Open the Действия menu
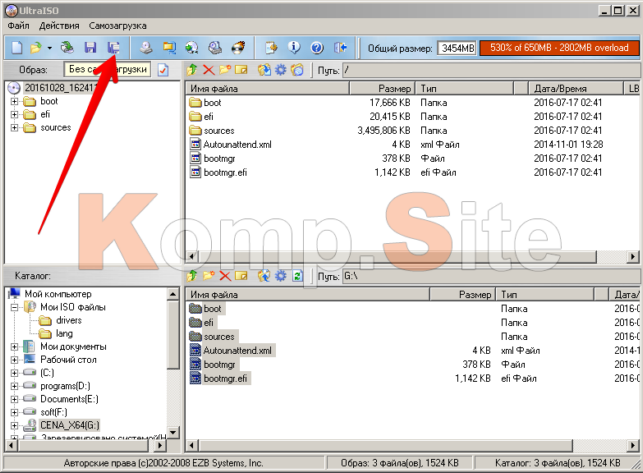The height and width of the screenshot is (473, 643). click(59, 26)
